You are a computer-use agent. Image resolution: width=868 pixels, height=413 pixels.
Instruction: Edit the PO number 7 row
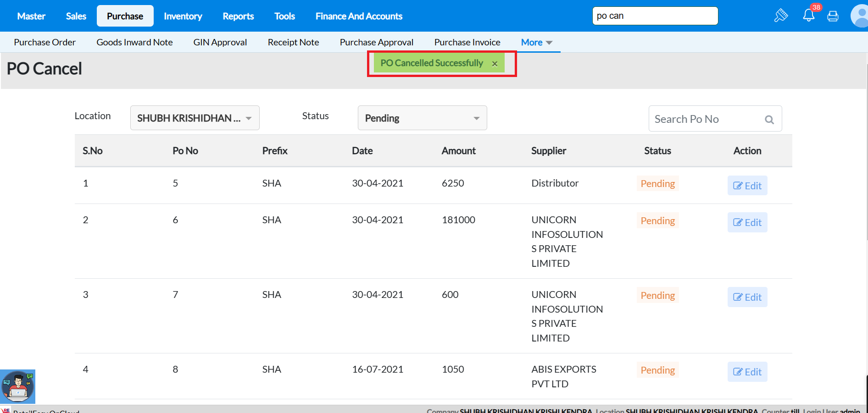pyautogui.click(x=747, y=297)
